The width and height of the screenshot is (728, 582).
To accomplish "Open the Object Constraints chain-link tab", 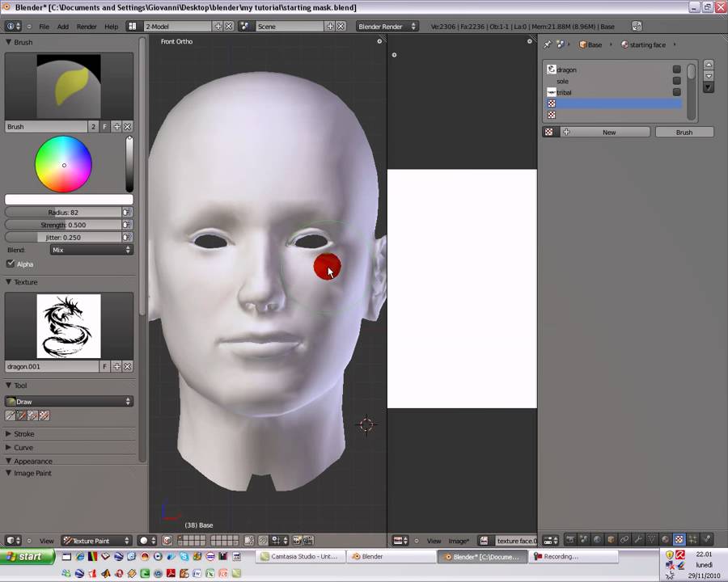I will (624, 539).
